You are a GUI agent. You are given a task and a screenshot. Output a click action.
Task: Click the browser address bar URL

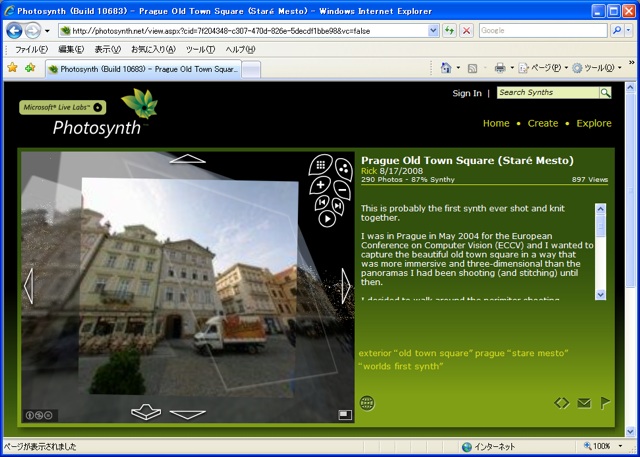[222, 31]
